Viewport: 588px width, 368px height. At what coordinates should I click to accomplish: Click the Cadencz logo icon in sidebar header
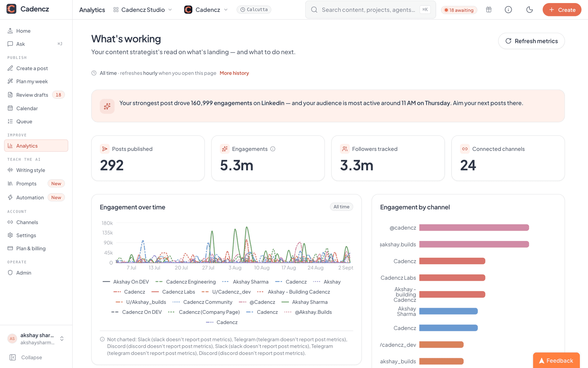(12, 9)
